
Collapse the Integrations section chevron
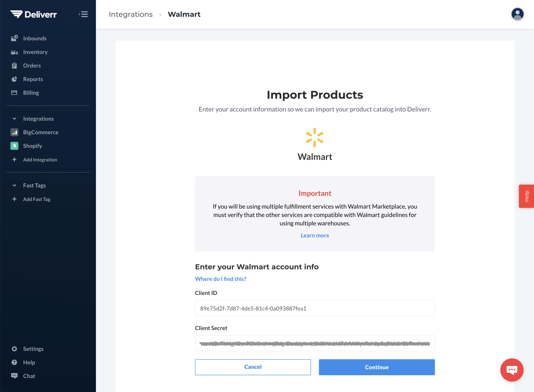tap(14, 119)
